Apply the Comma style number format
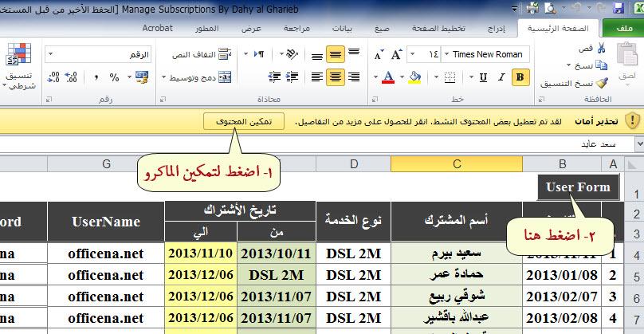This screenshot has height=334, width=644. (96, 77)
